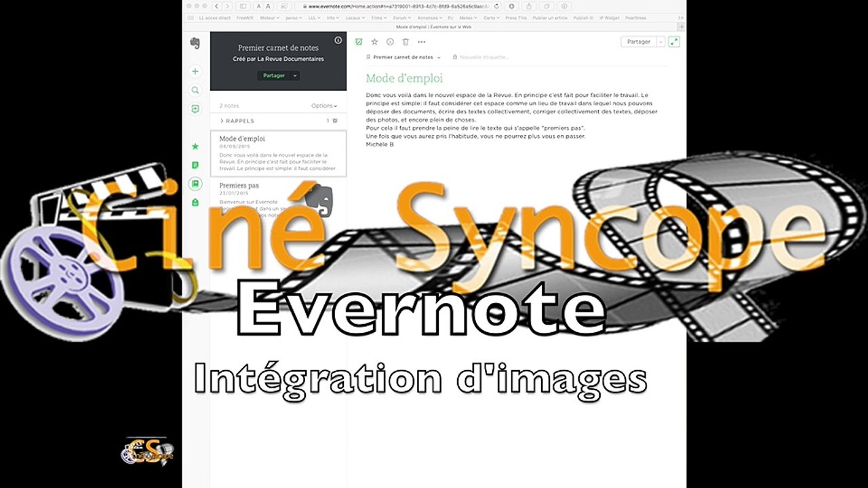The height and width of the screenshot is (488, 868).
Task: Create a new note with the plus icon
Action: [x=195, y=71]
